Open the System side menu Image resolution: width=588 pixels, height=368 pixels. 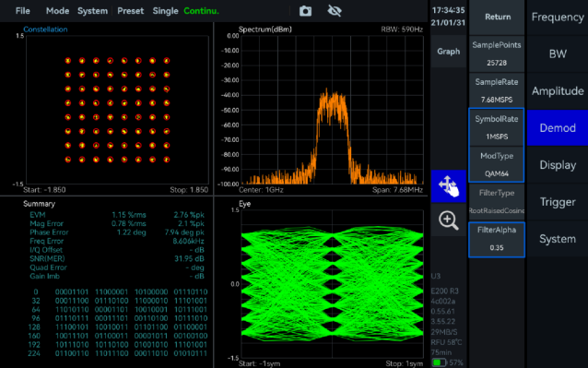(x=558, y=239)
